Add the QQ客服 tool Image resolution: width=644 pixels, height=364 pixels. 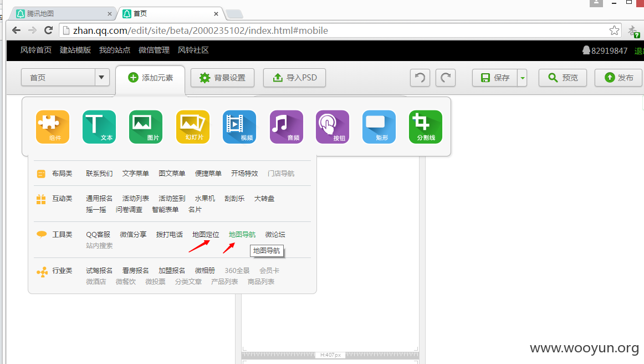point(98,235)
